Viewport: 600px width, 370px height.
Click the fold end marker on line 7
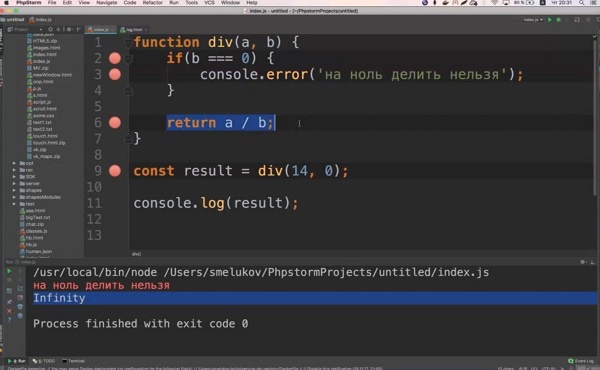tap(129, 139)
